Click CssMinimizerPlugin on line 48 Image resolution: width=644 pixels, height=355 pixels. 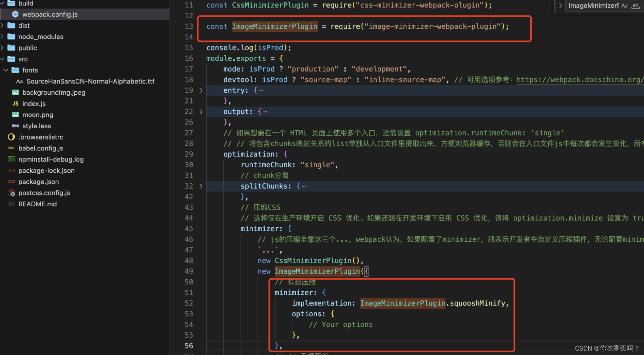tap(313, 261)
